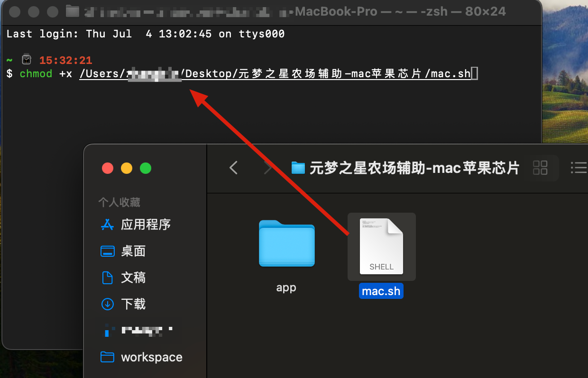Viewport: 588px width, 378px height.
Task: Click the mac.sh shell script icon
Action: [x=381, y=246]
